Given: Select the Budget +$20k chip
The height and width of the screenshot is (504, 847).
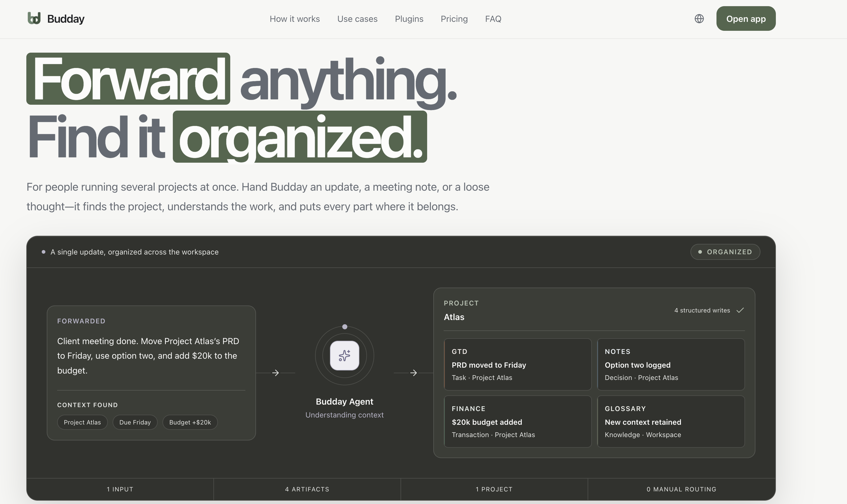Looking at the screenshot, I should click(190, 422).
